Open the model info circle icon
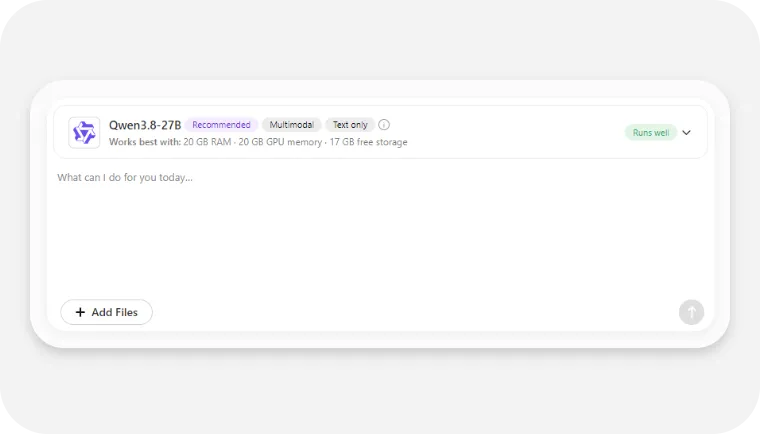 [384, 125]
